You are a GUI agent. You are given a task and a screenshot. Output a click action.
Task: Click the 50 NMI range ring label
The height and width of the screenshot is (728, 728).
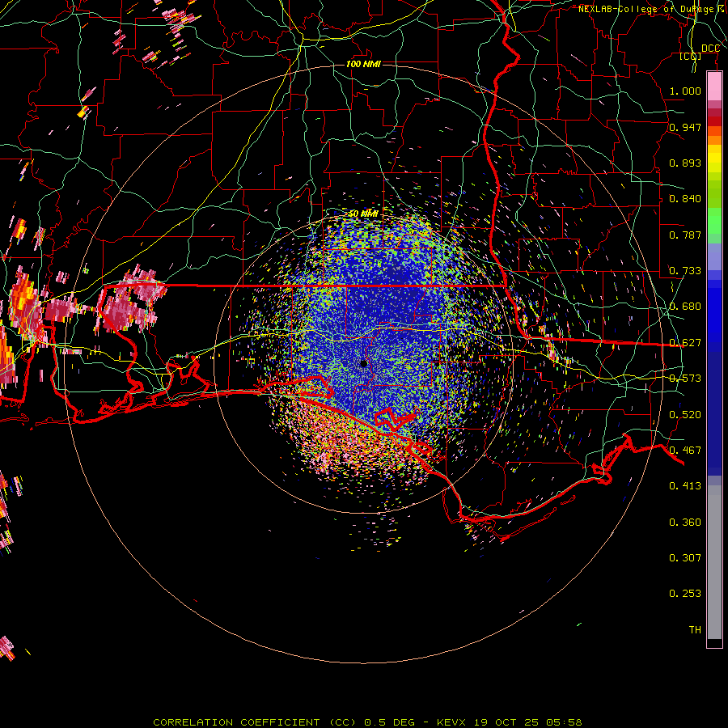click(363, 214)
